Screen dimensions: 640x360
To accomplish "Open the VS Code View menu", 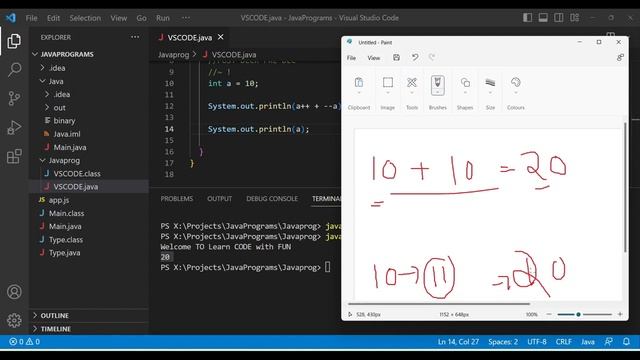I will pyautogui.click(x=118, y=18).
